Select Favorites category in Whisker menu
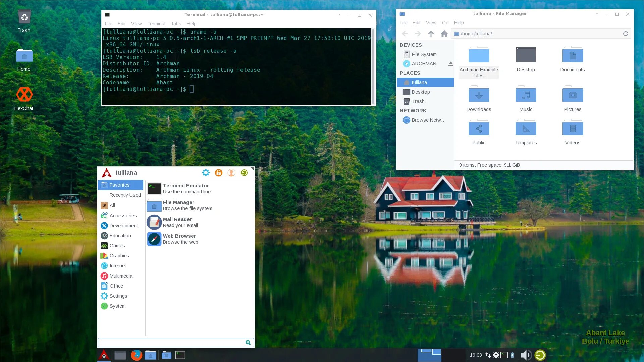The image size is (644, 362). coord(121,185)
